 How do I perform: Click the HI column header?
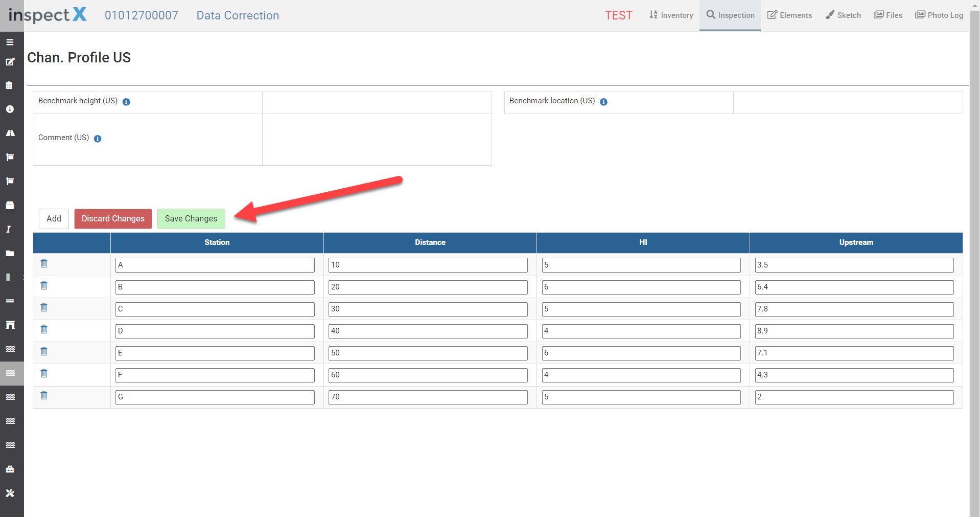coord(643,243)
